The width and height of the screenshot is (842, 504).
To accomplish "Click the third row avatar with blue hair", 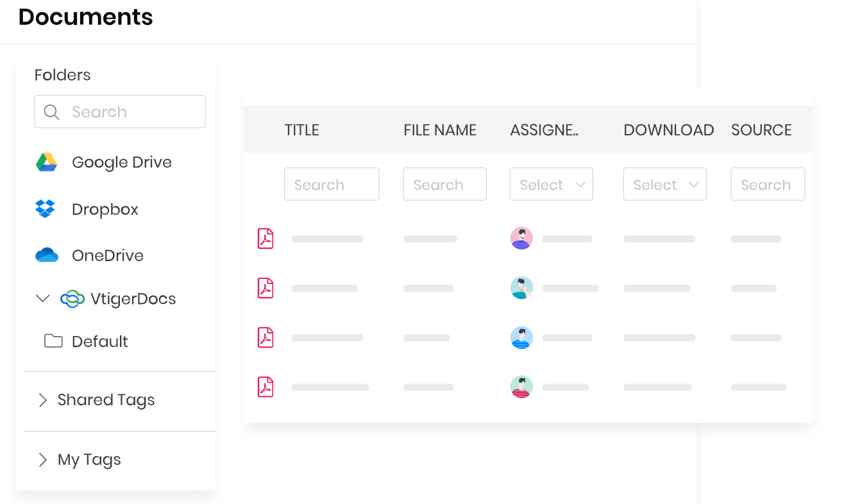I will [x=521, y=338].
